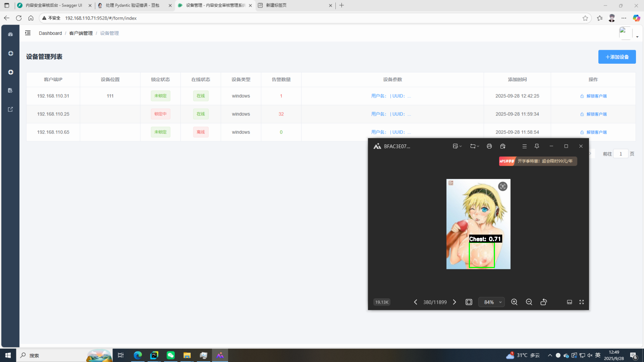Click the print icon in image viewer
The height and width of the screenshot is (362, 644).
tap(489, 146)
